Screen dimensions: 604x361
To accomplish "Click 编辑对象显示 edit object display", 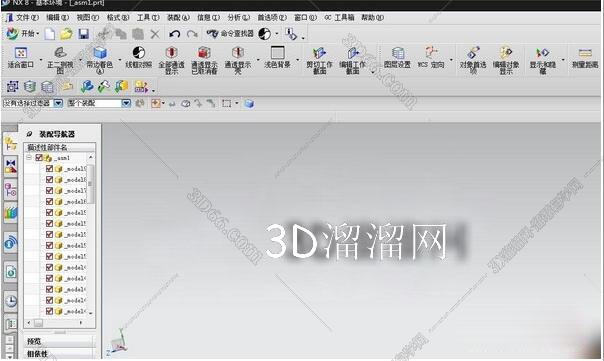I will tap(506, 60).
